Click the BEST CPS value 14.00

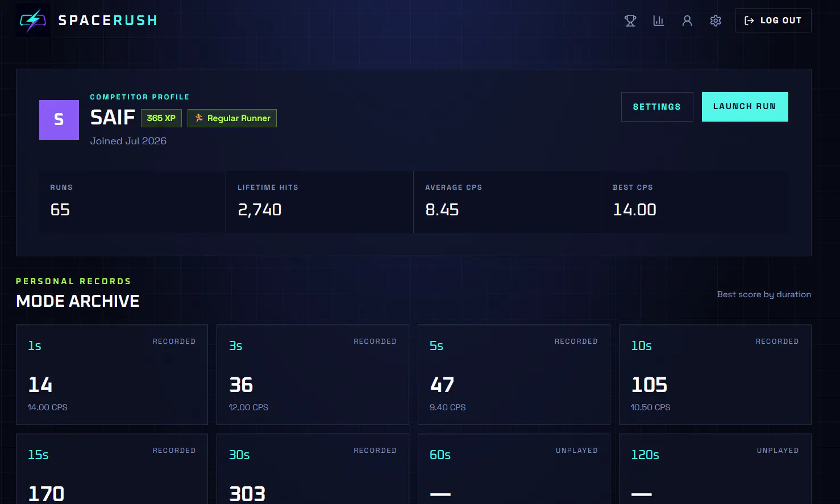tap(635, 210)
